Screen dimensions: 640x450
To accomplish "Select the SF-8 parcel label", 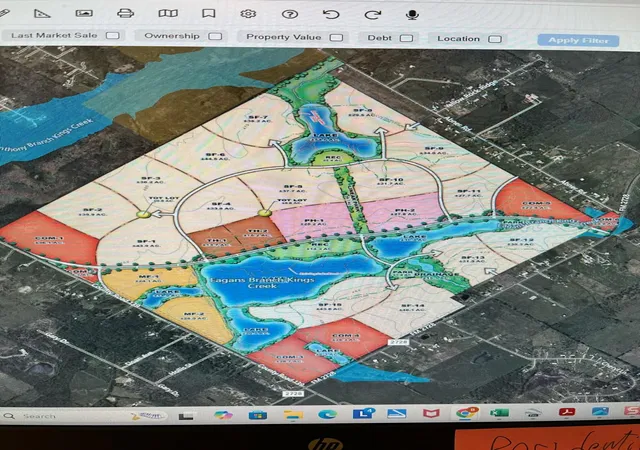I will coord(362,112).
